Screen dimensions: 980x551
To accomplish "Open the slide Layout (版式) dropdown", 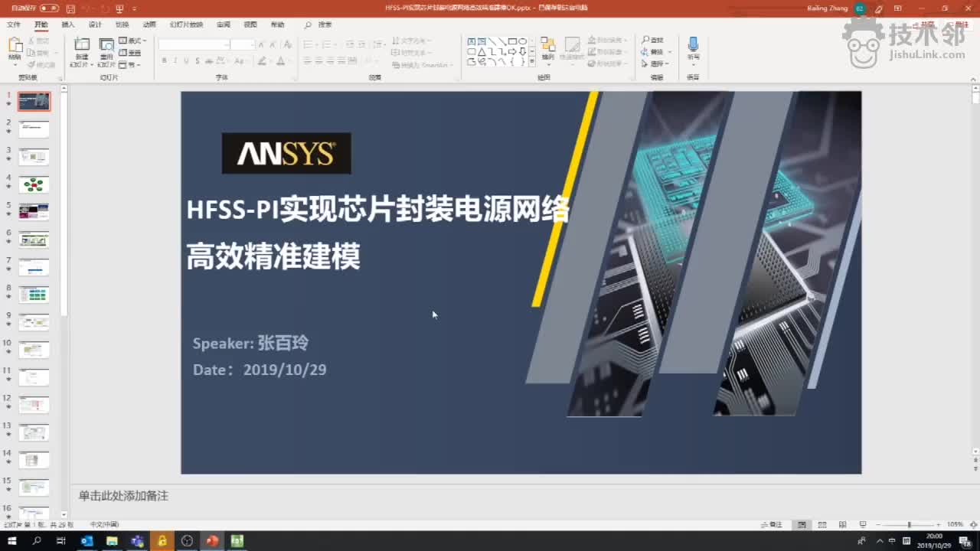I will (132, 41).
